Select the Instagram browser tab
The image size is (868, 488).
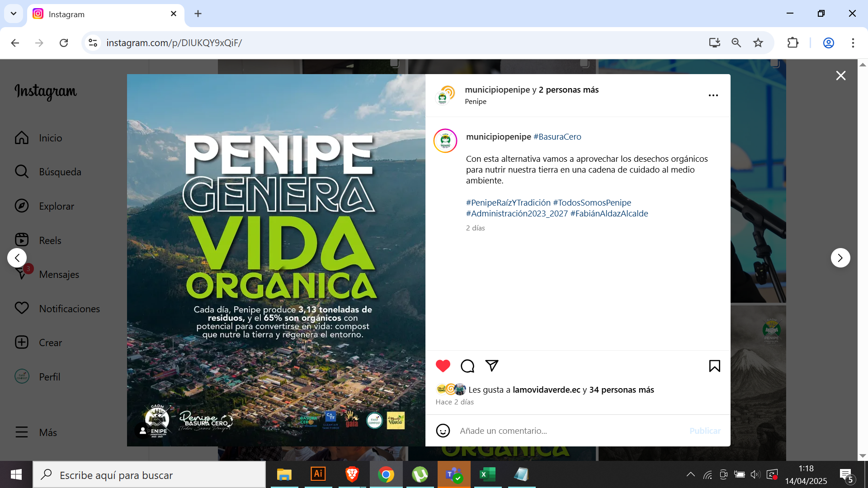click(x=106, y=14)
